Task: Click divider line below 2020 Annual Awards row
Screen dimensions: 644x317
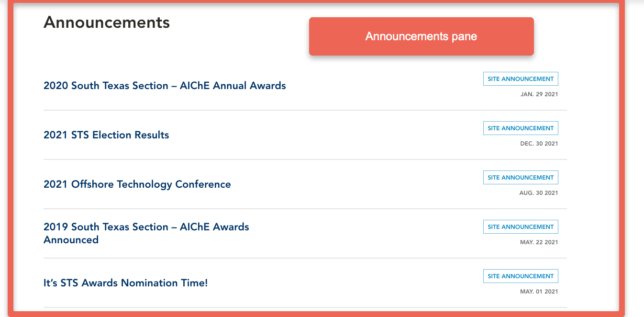Action: coord(305,110)
